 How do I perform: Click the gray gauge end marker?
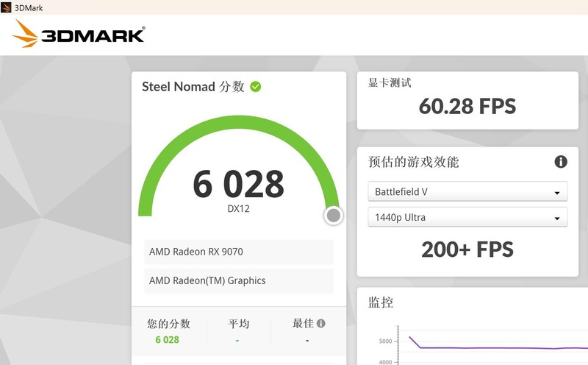[x=334, y=216]
